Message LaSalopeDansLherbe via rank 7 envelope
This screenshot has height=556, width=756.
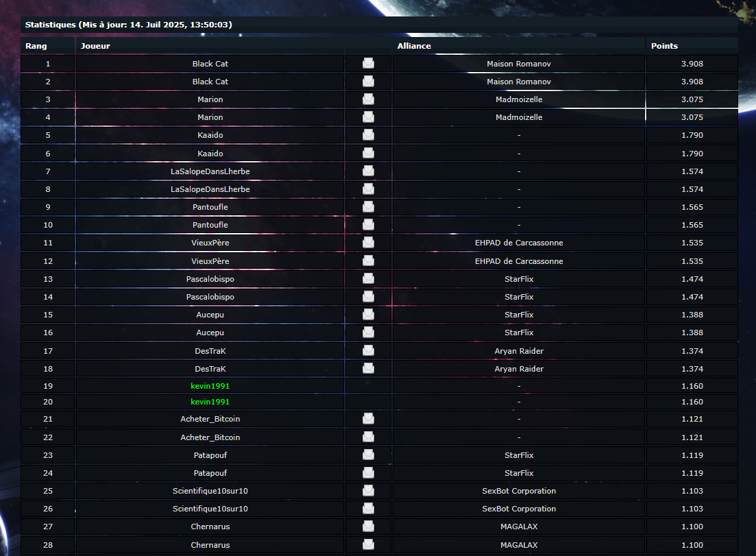click(368, 171)
